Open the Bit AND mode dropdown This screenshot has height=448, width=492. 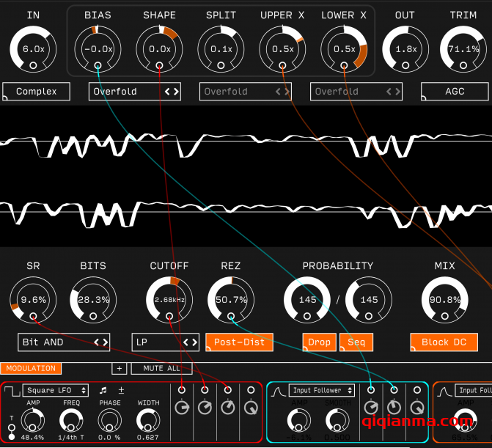[65, 342]
